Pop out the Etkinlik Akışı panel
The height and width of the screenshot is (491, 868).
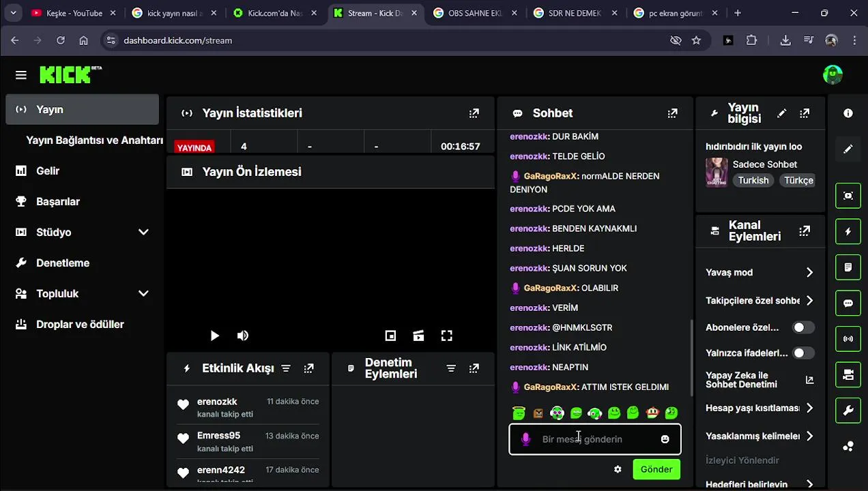pyautogui.click(x=309, y=368)
